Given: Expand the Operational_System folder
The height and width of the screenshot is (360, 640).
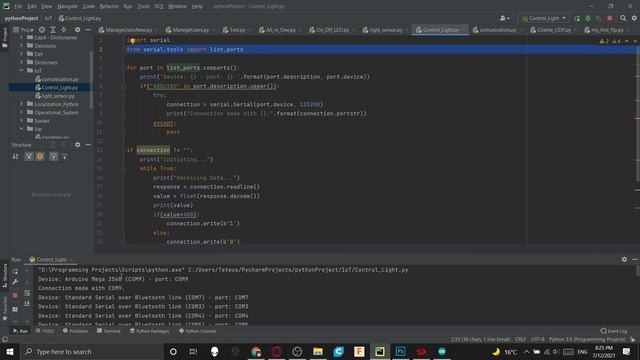Looking at the screenshot, I should (x=22, y=112).
